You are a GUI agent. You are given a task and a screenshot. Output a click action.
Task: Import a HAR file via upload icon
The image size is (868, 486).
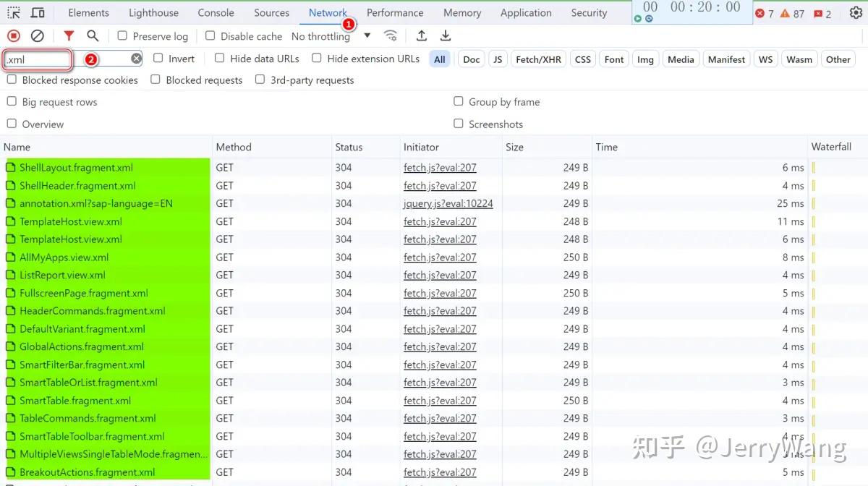(x=423, y=35)
